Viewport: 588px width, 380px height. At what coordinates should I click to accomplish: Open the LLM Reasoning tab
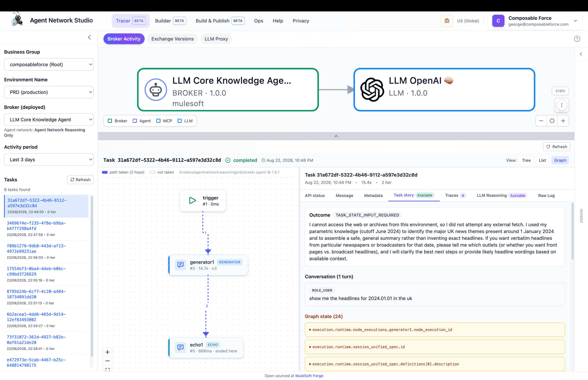[502, 196]
